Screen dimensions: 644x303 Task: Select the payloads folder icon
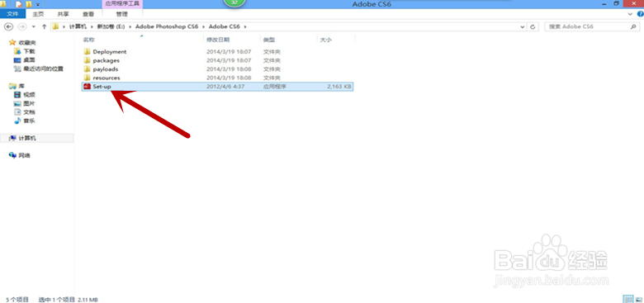click(x=87, y=69)
